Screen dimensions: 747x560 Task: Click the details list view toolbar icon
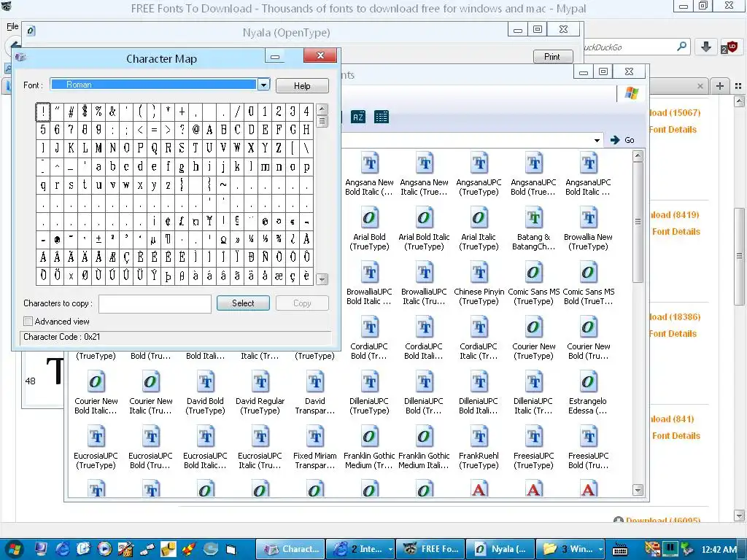click(381, 117)
